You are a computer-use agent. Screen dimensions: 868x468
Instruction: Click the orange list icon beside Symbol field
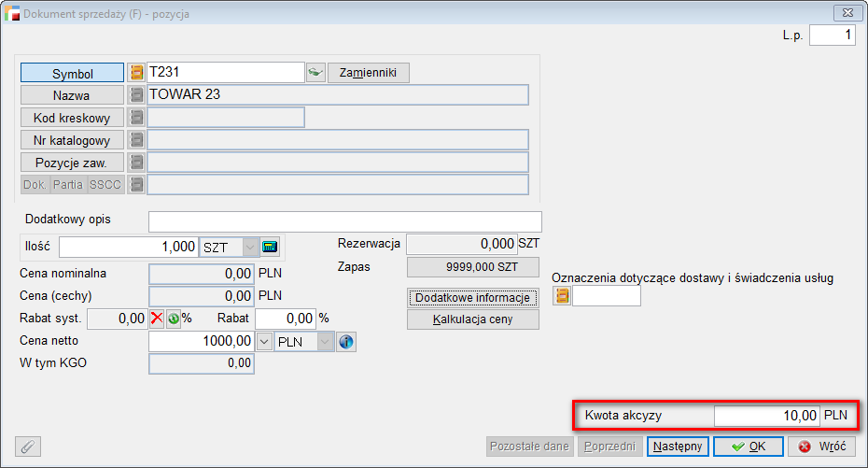136,72
